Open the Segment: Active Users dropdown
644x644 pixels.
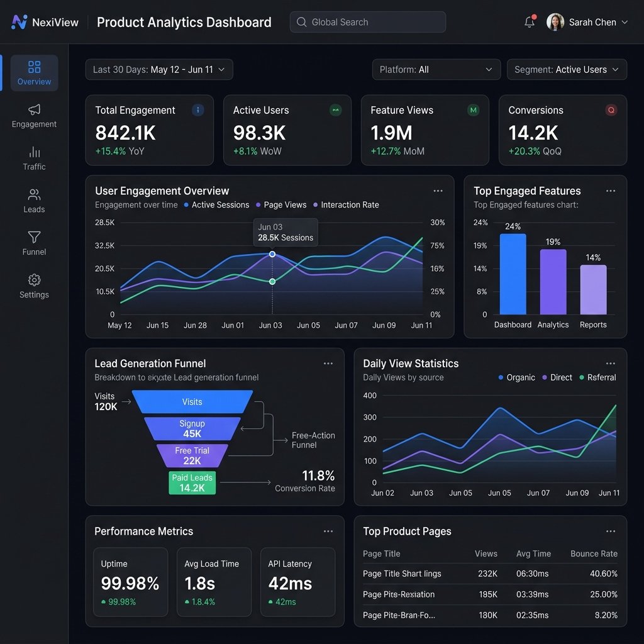point(567,69)
